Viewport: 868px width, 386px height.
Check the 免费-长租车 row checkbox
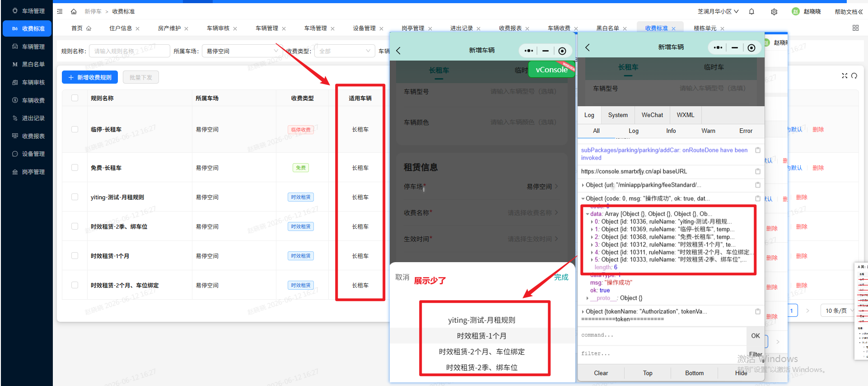[75, 168]
